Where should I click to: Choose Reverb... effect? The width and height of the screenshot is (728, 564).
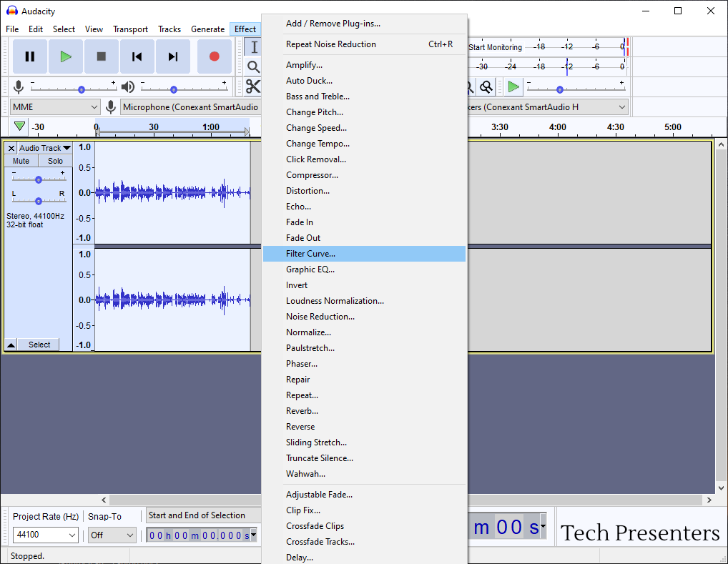point(364,411)
